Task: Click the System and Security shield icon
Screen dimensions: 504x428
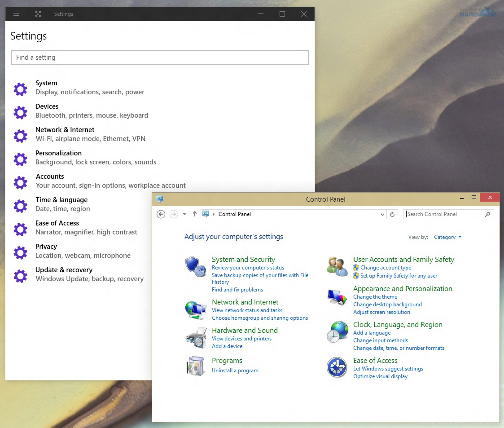Action: [x=196, y=265]
